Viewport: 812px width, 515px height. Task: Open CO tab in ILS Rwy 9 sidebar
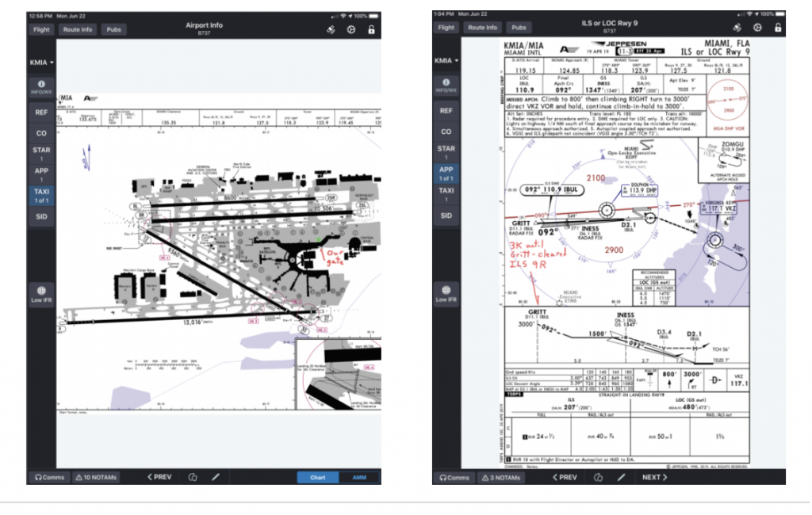pyautogui.click(x=446, y=132)
